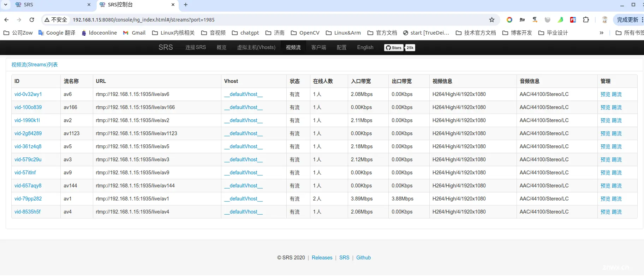644x276 pixels.
Task: Open the Releases footer link
Action: [322, 258]
